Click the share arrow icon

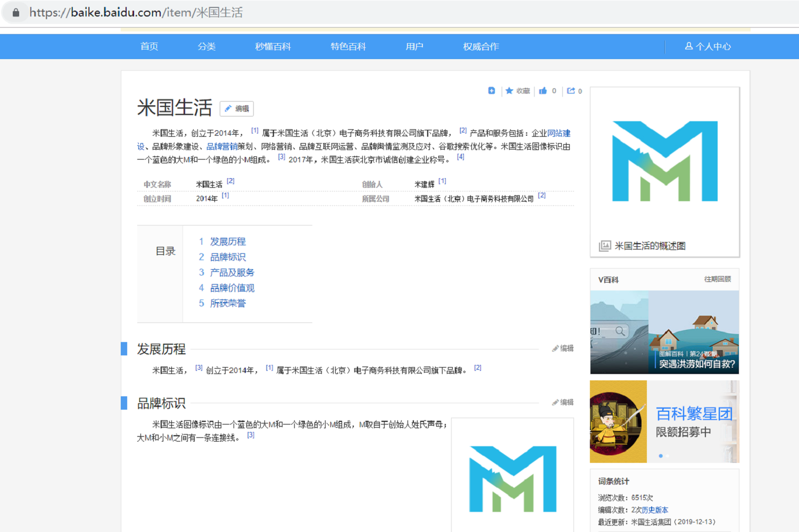pos(571,90)
